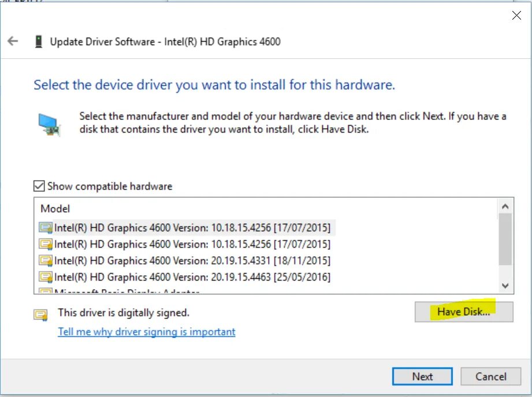Click the display adapter hardware icon
532x397 pixels.
point(49,125)
